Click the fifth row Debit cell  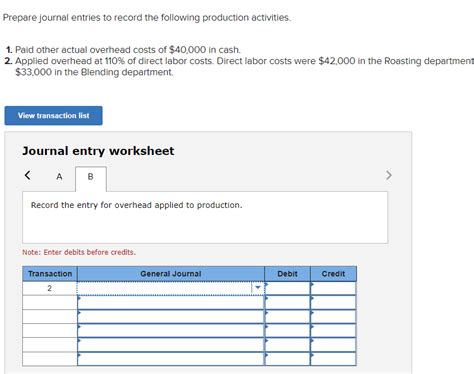click(287, 345)
